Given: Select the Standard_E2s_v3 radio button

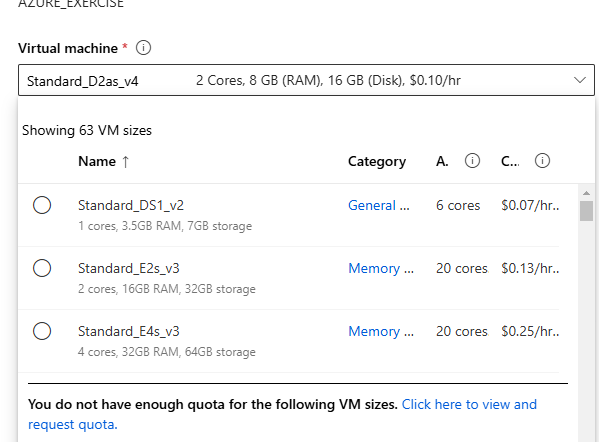Looking at the screenshot, I should tap(42, 268).
